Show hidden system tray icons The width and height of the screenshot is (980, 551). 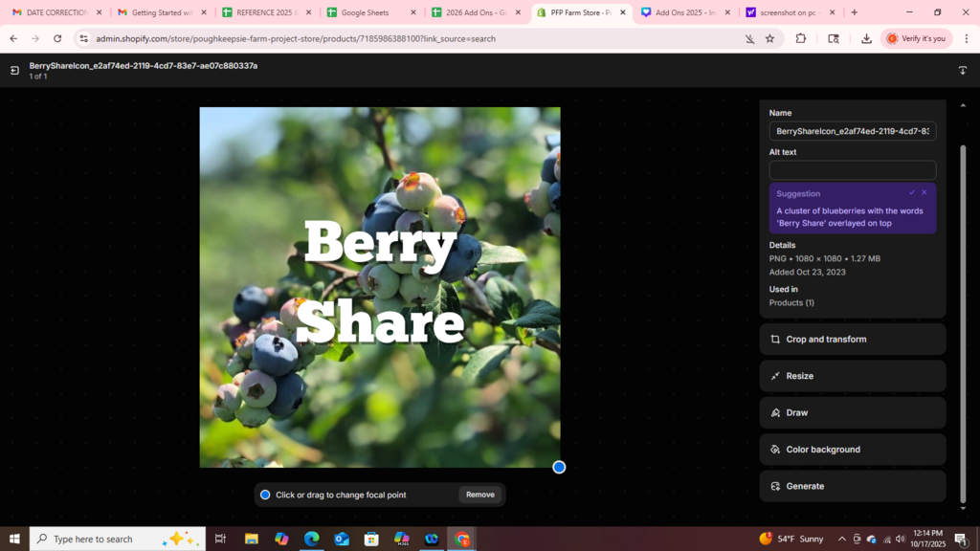842,540
